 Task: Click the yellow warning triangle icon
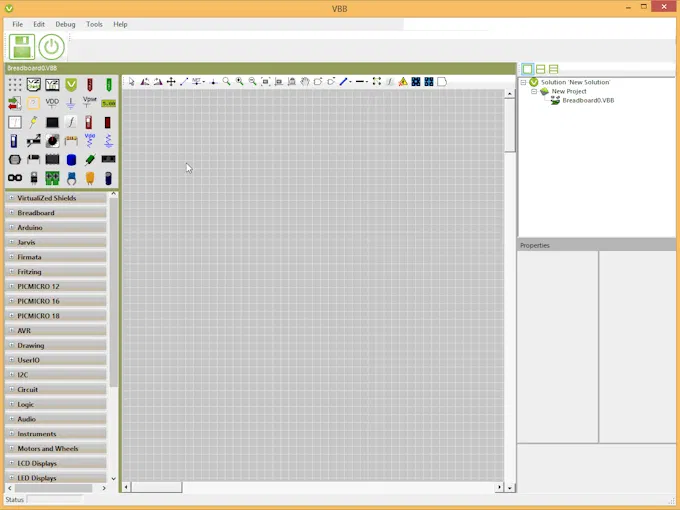(x=403, y=82)
